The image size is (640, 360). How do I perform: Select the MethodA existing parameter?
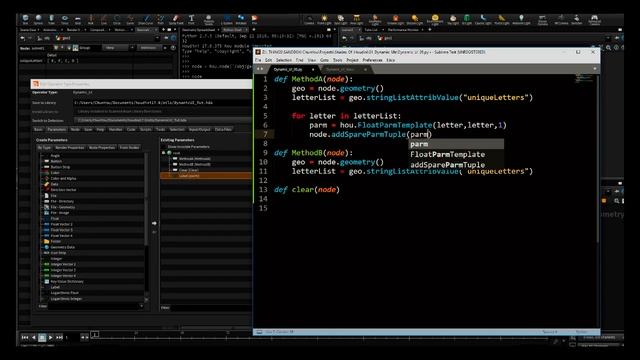pyautogui.click(x=195, y=158)
